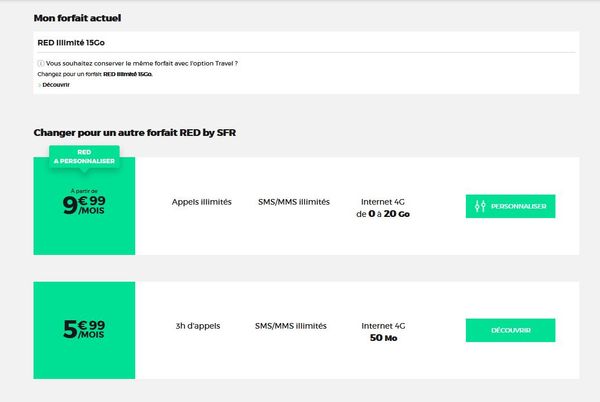Image resolution: width=600 pixels, height=402 pixels.
Task: Click the sliders icon on Personnaliser button
Action: pyautogui.click(x=481, y=206)
